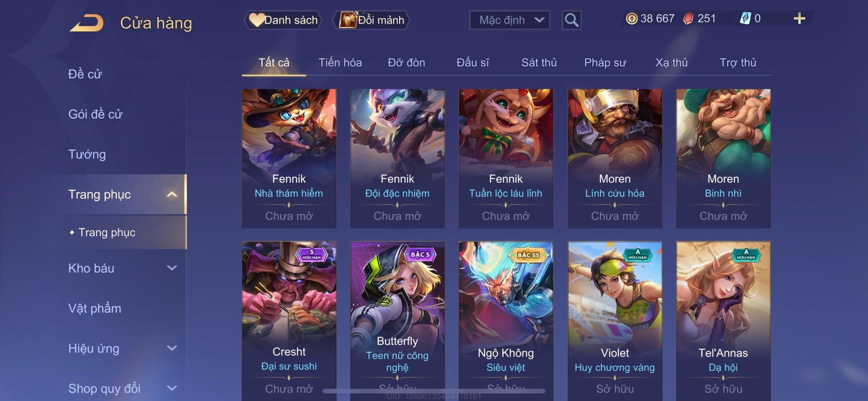Open Tướng in the sidebar
This screenshot has width=868, height=401.
(87, 154)
